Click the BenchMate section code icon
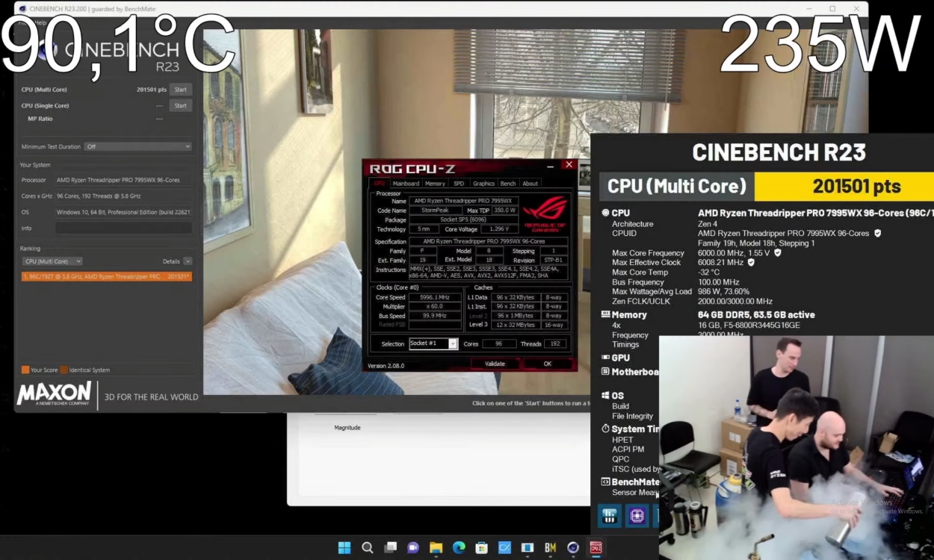 [x=605, y=482]
